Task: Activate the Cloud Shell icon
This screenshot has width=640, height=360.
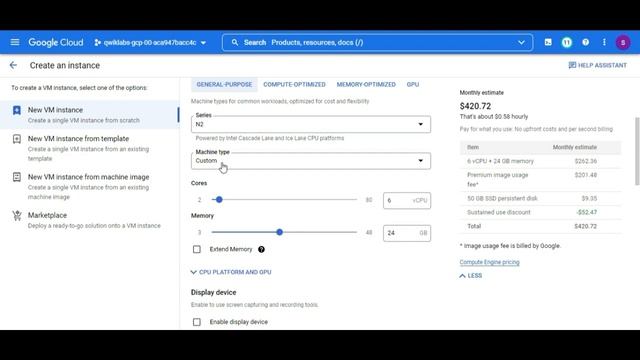Action: click(548, 42)
